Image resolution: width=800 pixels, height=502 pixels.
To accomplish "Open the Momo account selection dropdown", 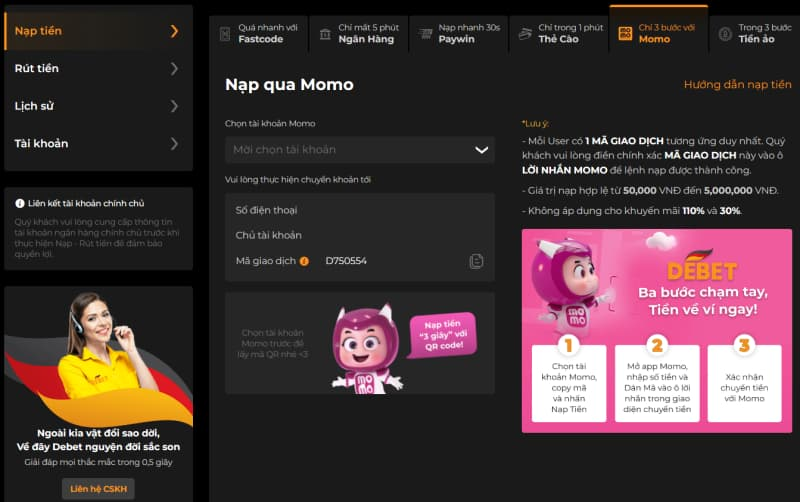I will (x=360, y=150).
